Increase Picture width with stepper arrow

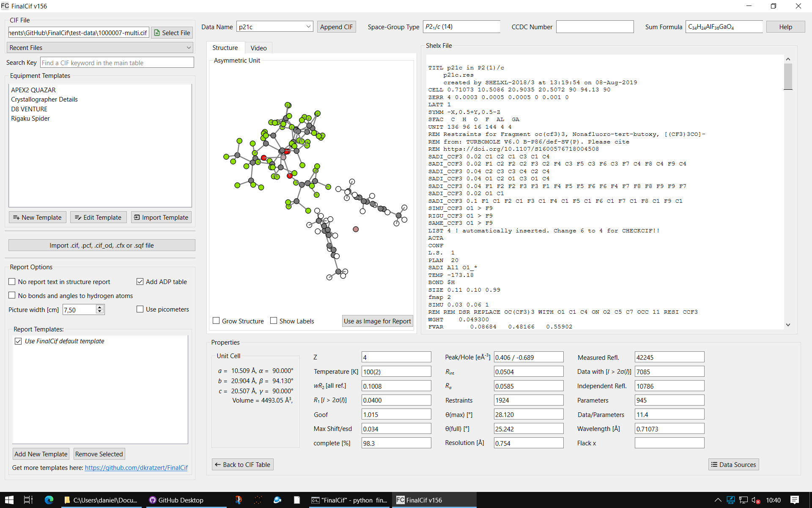pos(100,307)
